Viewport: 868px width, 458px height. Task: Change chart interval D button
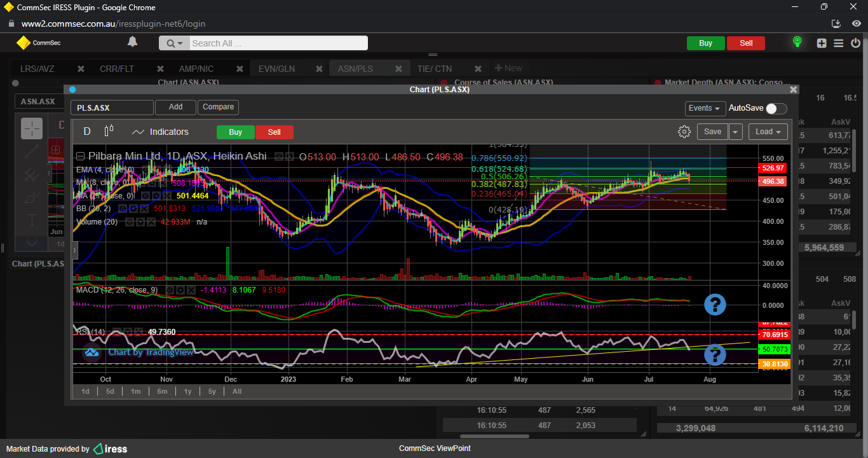pyautogui.click(x=87, y=132)
